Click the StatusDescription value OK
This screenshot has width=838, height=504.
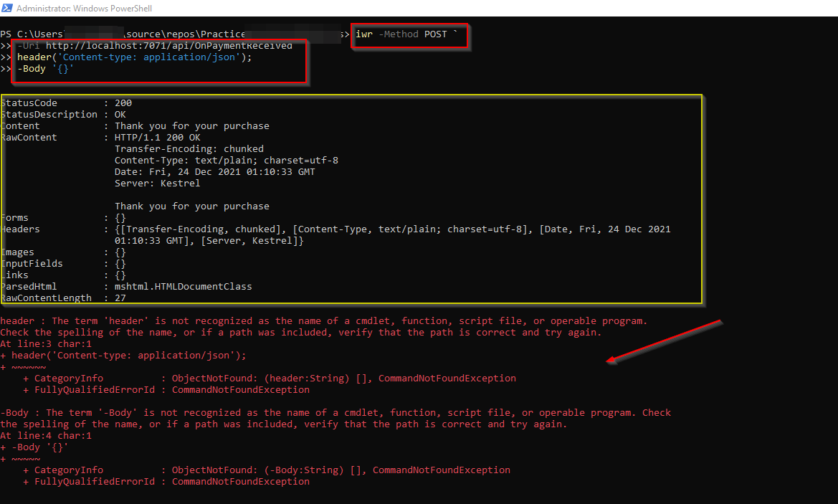tap(120, 115)
